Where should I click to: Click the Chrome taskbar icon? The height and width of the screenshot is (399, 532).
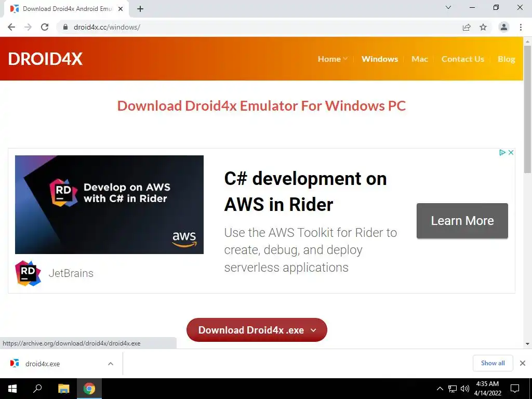pos(89,389)
